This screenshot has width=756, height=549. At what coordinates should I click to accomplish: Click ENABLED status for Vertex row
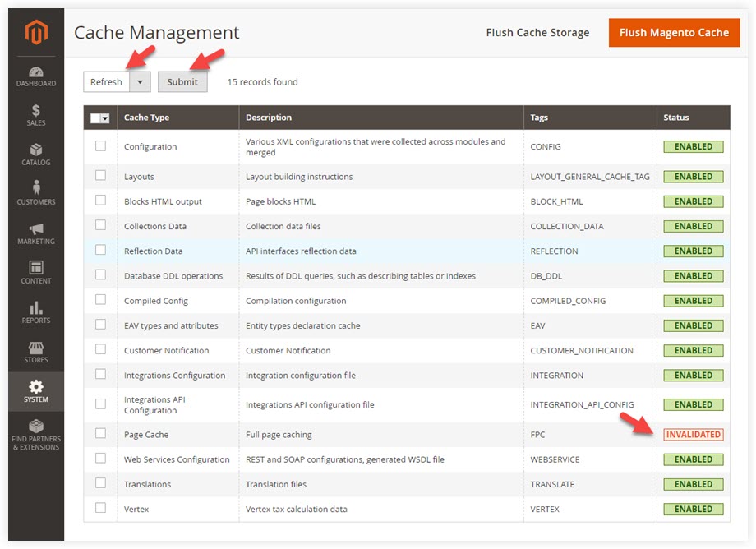(694, 509)
